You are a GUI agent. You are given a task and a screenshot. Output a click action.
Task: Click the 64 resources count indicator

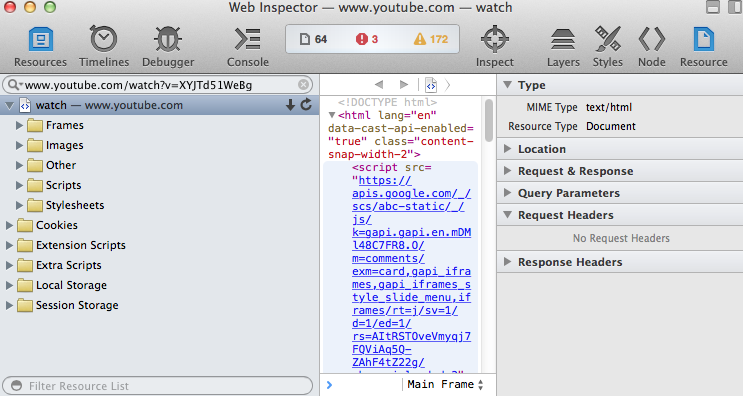[x=314, y=39]
